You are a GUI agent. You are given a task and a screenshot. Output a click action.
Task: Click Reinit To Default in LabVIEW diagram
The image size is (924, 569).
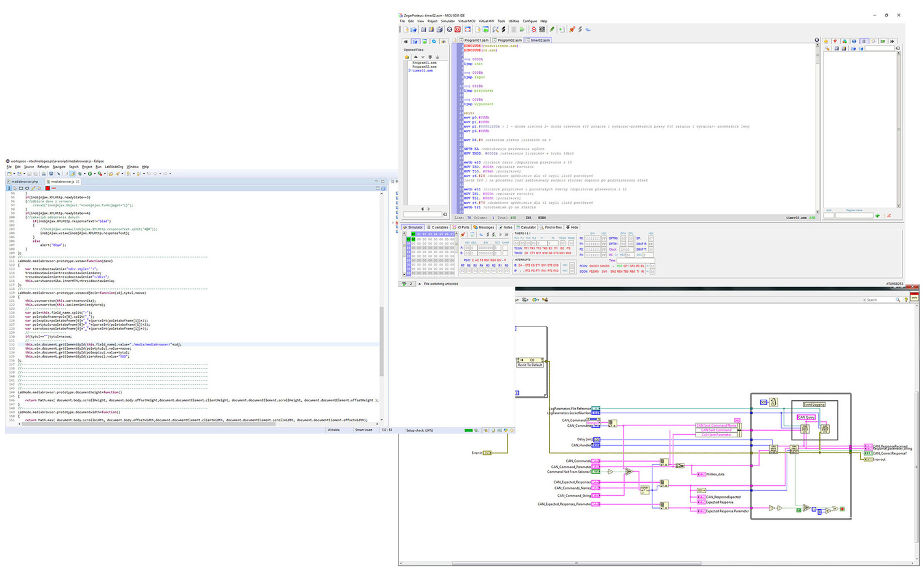pos(530,365)
